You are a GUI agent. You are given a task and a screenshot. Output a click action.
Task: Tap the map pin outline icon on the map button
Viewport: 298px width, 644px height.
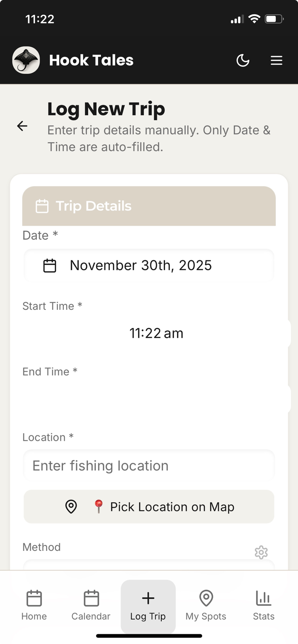point(71,507)
